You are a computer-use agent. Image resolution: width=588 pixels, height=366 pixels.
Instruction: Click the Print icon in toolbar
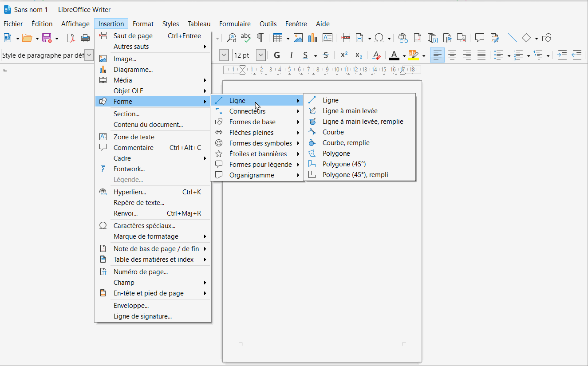(85, 38)
